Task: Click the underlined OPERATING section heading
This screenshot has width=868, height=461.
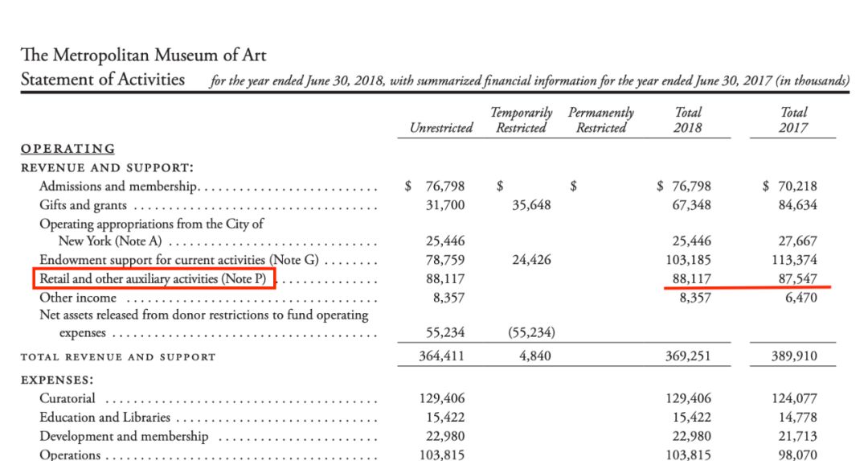Action: pos(68,149)
